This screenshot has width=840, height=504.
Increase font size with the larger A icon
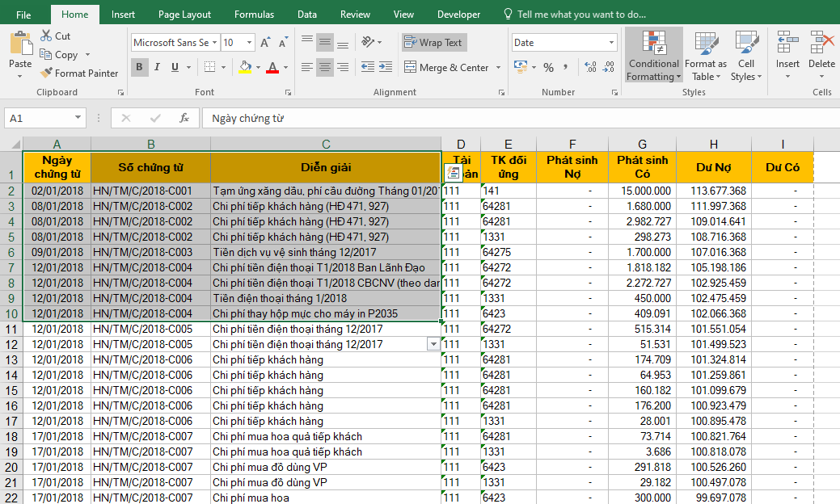pos(266,43)
